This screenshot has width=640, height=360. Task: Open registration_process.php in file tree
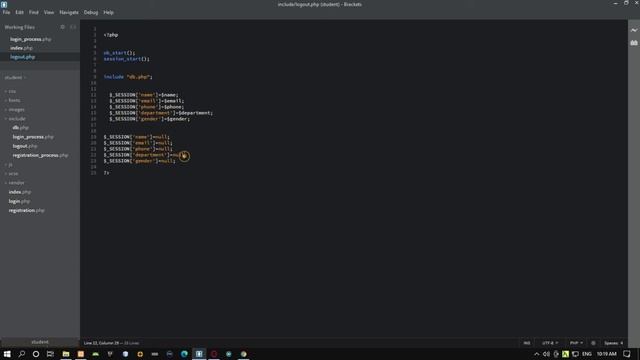(x=40, y=156)
